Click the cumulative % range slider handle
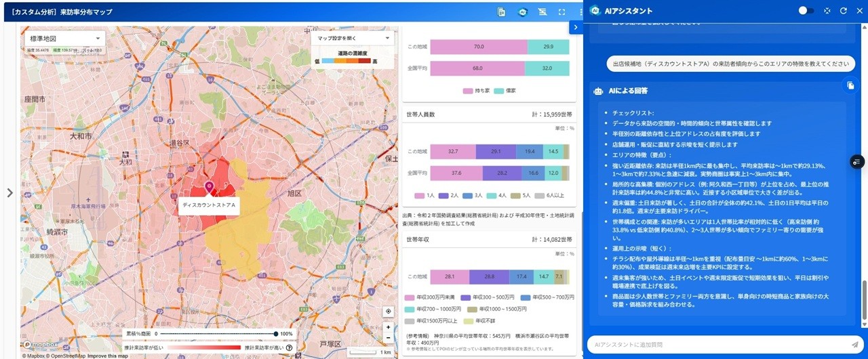Screen dimensions: 868x359 coord(276,334)
